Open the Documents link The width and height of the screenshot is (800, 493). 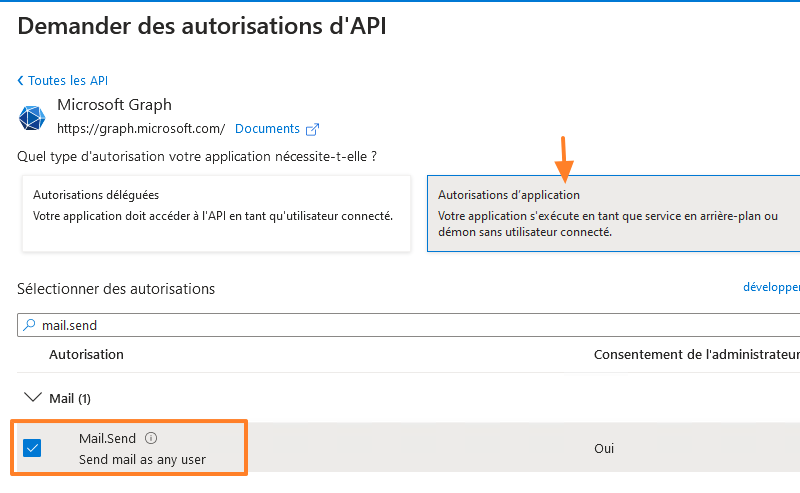click(x=267, y=129)
